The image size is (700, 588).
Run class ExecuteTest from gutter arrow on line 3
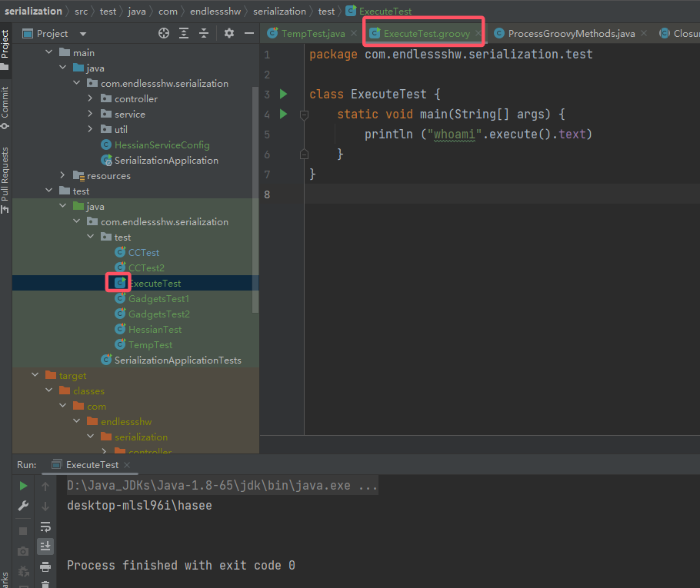[284, 94]
